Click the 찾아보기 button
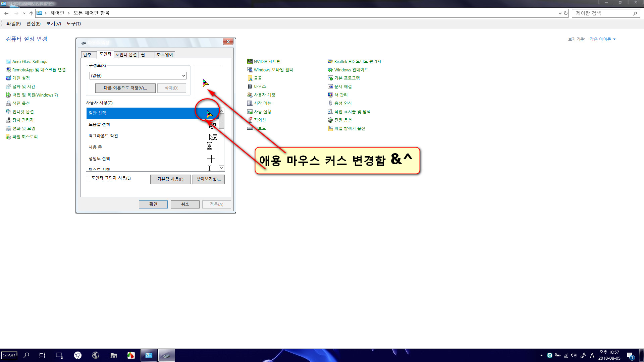644x362 pixels. point(208,179)
